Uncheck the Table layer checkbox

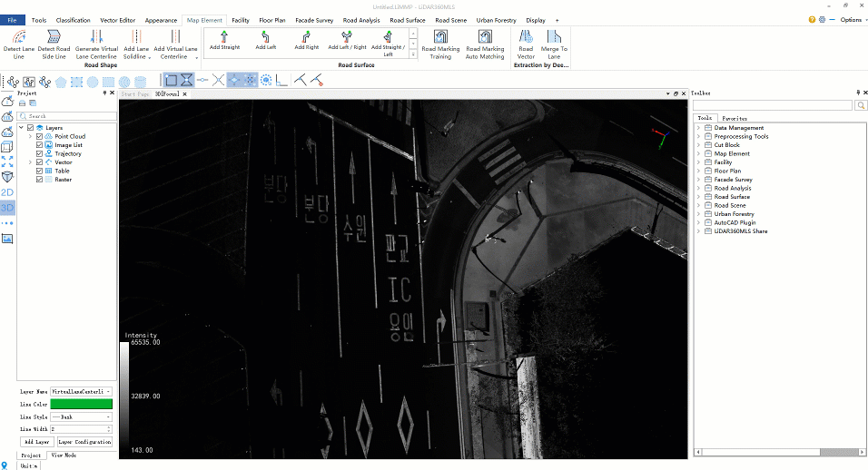(39, 171)
